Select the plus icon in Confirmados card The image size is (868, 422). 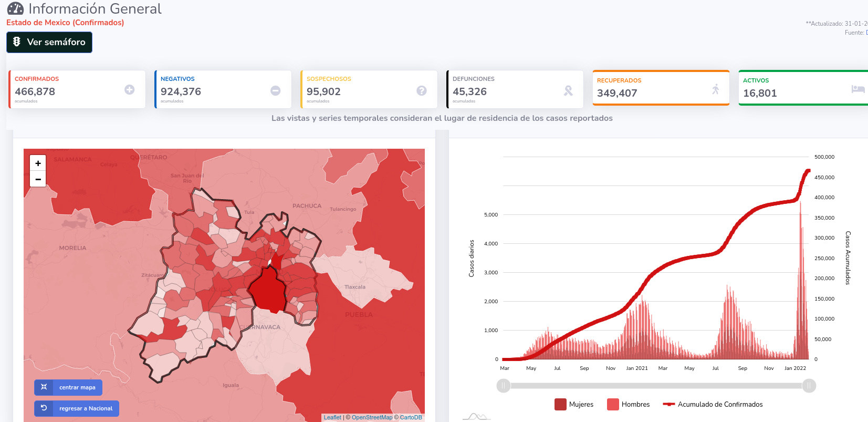(x=129, y=90)
